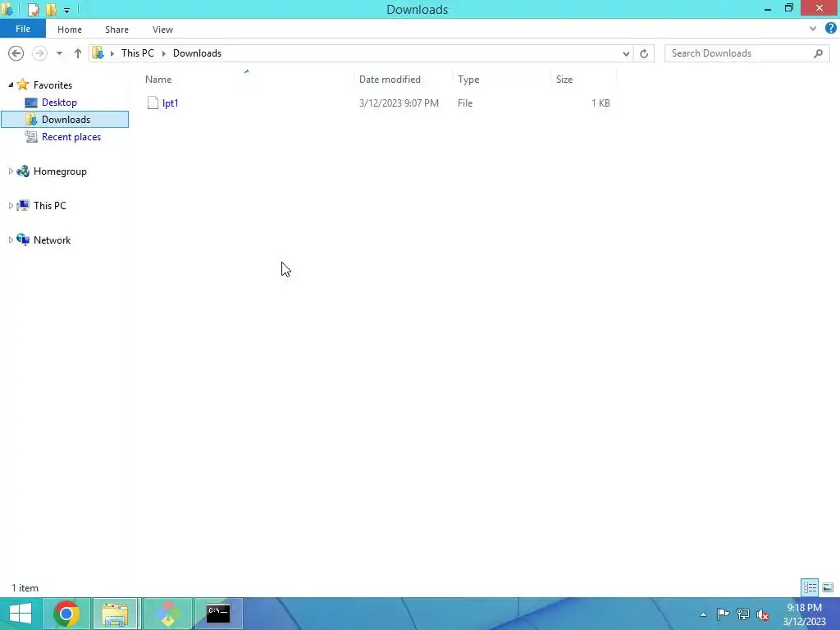
Task: Click This PC in the address breadcrumb
Action: click(138, 53)
